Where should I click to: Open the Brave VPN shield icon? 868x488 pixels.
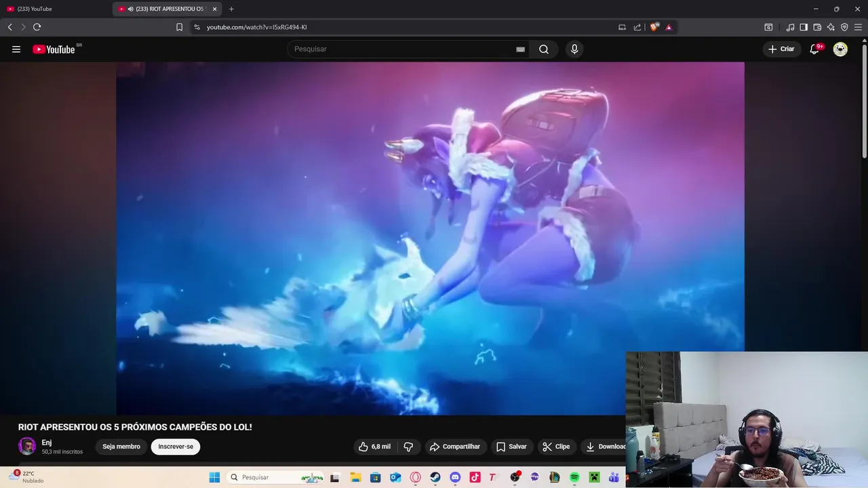click(844, 27)
